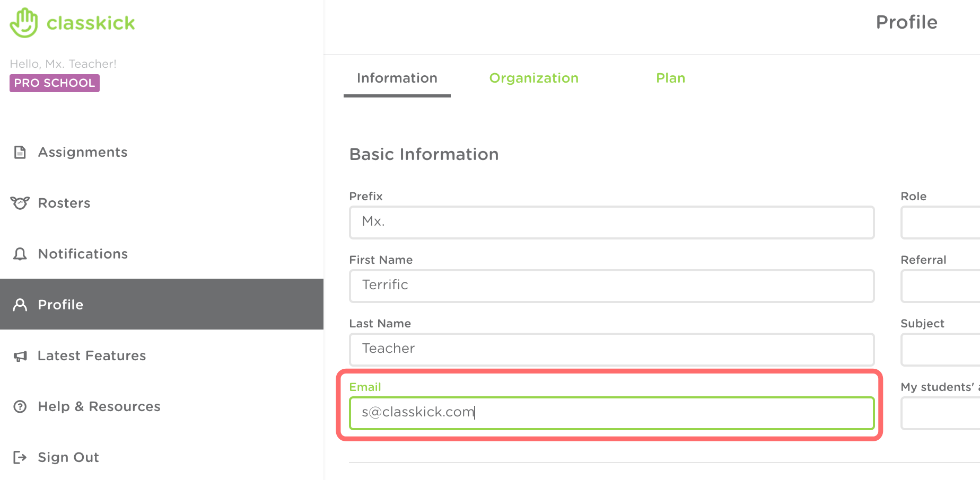The height and width of the screenshot is (480, 980).
Task: Click the Sign Out arrow icon
Action: (20, 457)
